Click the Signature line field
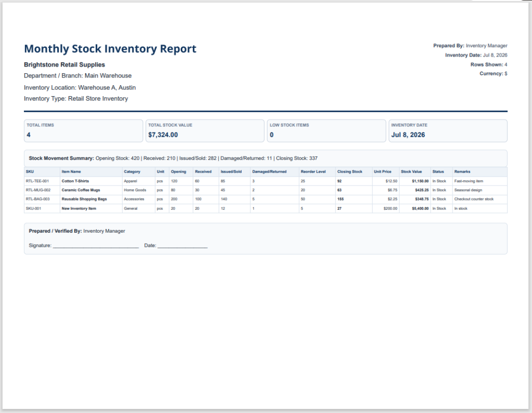Viewport: 532px width, 413px height. [96, 246]
